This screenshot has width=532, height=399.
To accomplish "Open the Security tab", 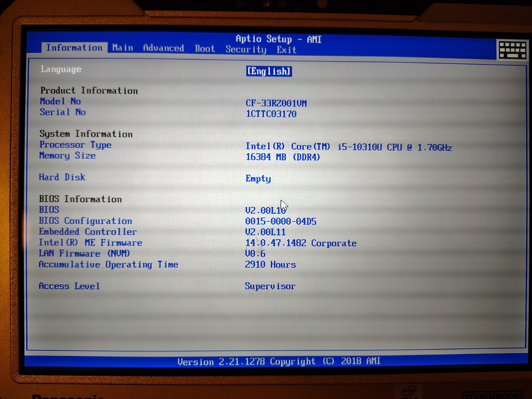I will click(x=246, y=50).
